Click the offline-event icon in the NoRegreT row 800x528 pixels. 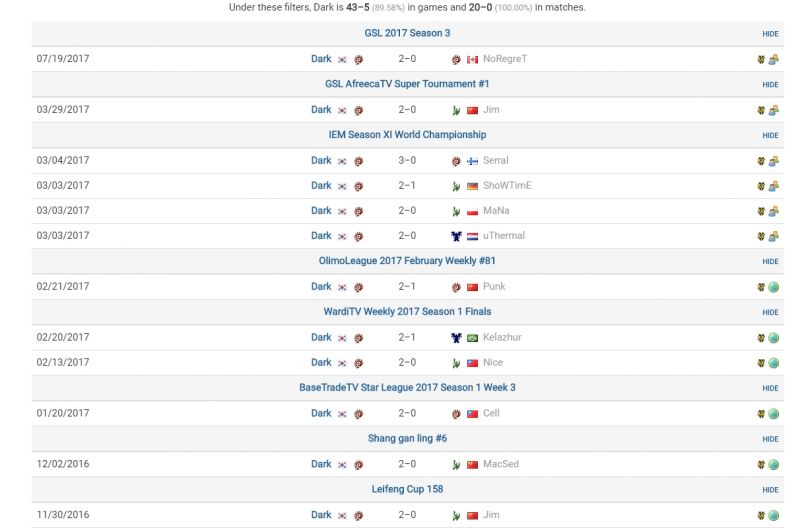774,59
